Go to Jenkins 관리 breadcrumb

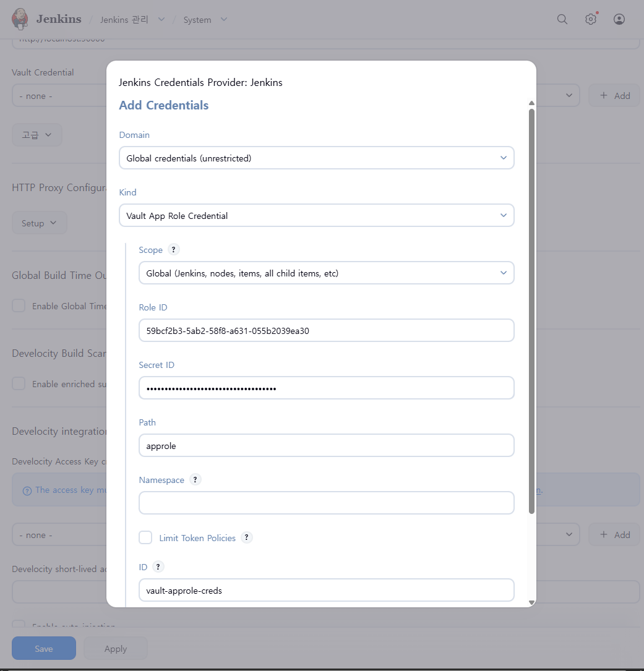pos(124,20)
